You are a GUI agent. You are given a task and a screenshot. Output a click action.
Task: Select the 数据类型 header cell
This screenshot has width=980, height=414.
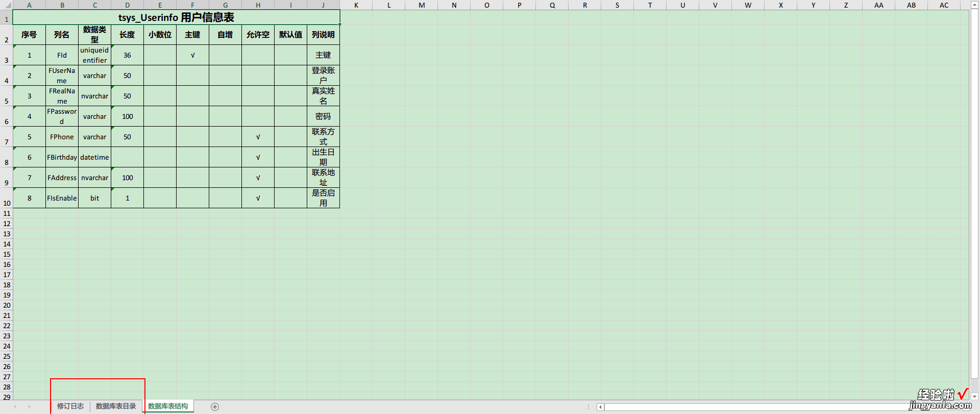(x=94, y=35)
